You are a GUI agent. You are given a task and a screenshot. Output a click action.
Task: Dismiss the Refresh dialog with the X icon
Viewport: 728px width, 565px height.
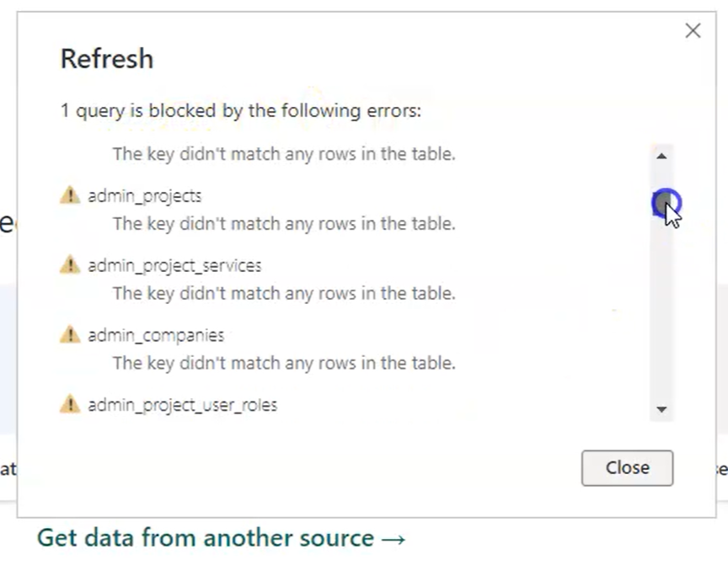tap(693, 31)
